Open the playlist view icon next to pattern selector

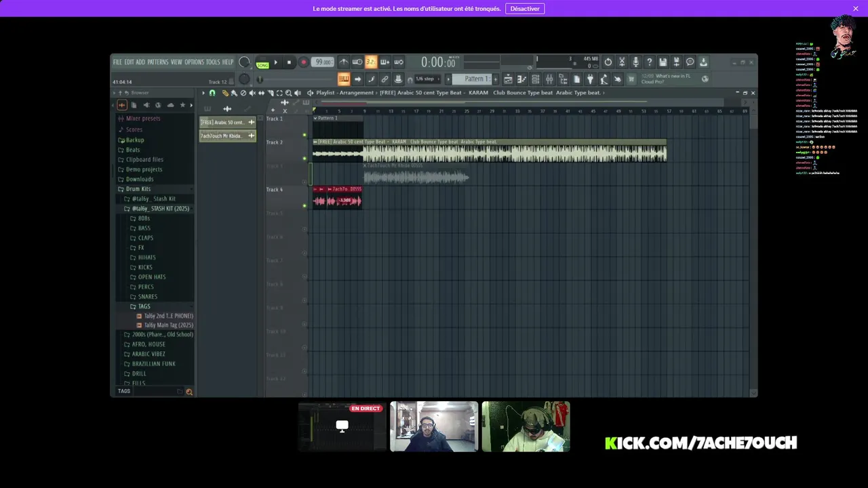pos(508,79)
